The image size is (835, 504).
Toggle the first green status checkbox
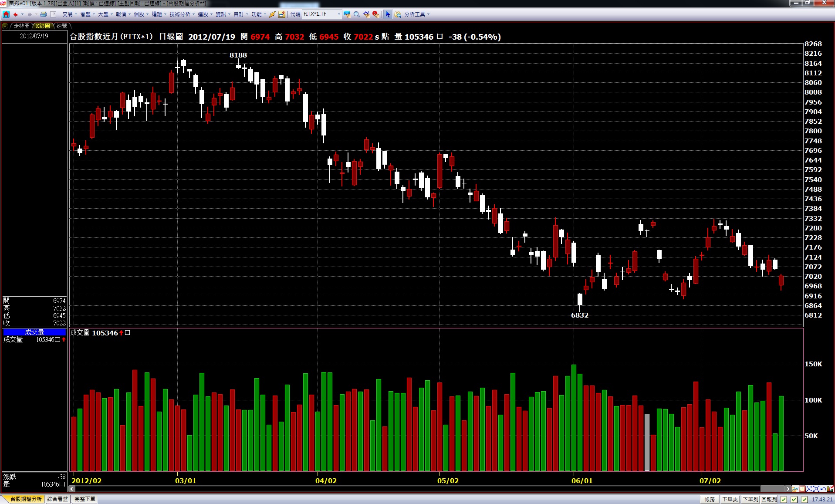(x=784, y=500)
